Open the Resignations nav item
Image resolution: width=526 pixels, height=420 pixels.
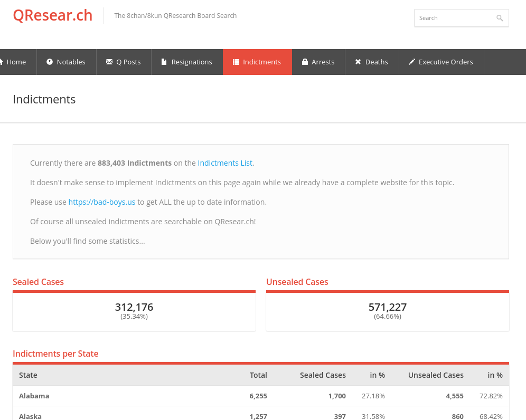187,62
